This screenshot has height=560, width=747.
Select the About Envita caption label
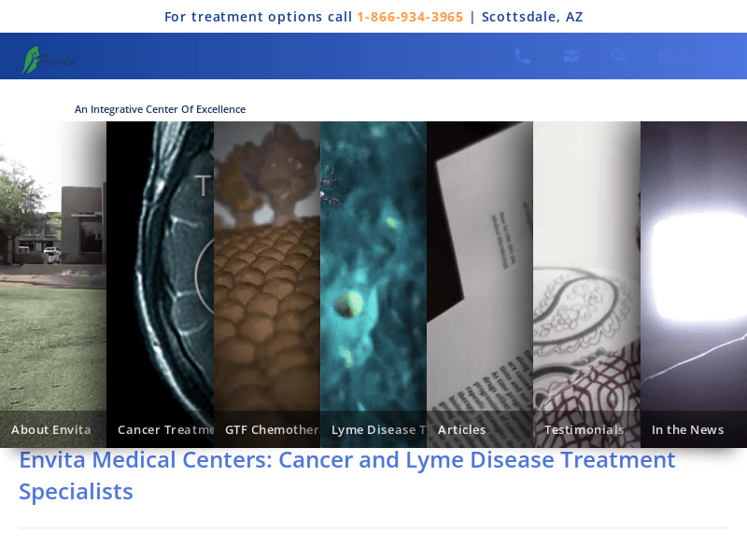click(51, 429)
